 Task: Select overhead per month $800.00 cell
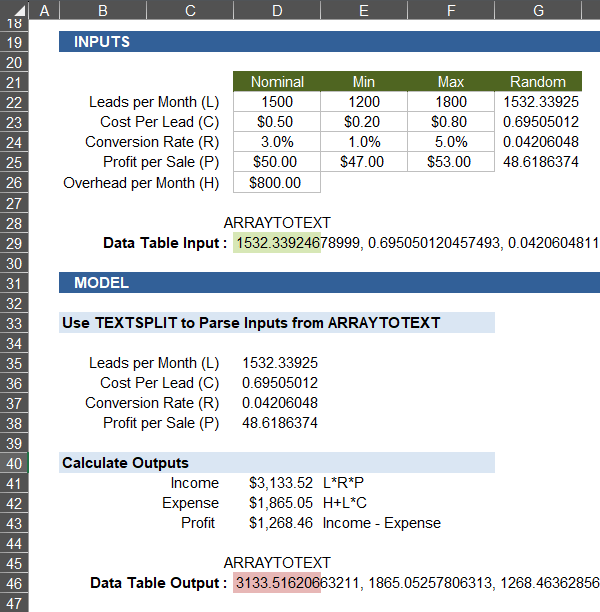tap(277, 182)
